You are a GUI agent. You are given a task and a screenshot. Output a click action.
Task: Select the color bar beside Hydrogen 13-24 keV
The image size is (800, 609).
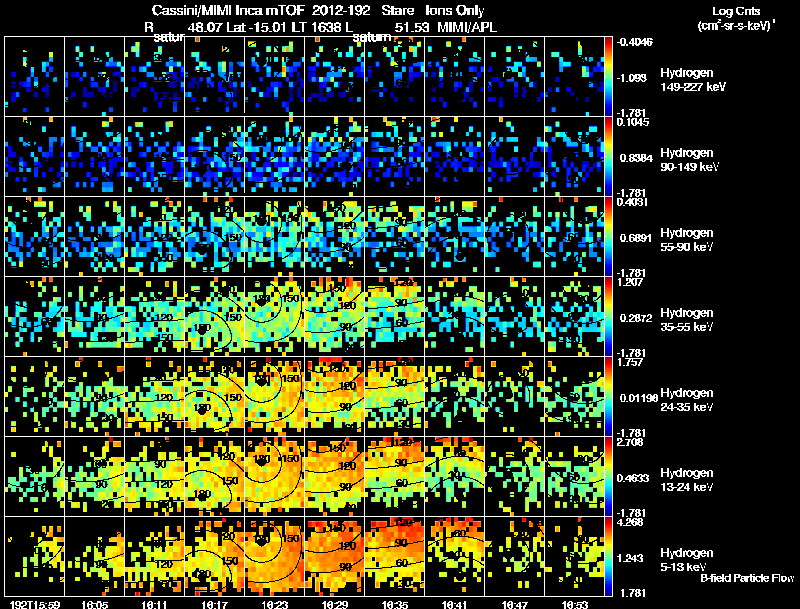click(608, 477)
